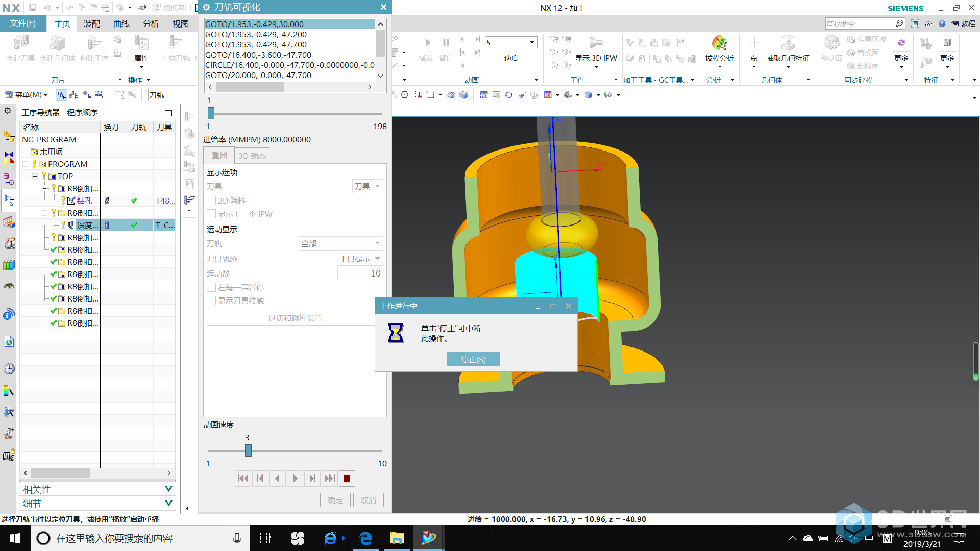Open the 菜单(M) dropdown

[26, 95]
